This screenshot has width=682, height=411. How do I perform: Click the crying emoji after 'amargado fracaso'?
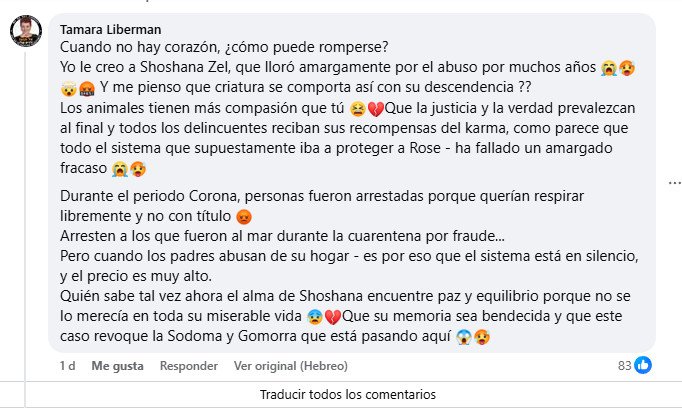coord(120,166)
